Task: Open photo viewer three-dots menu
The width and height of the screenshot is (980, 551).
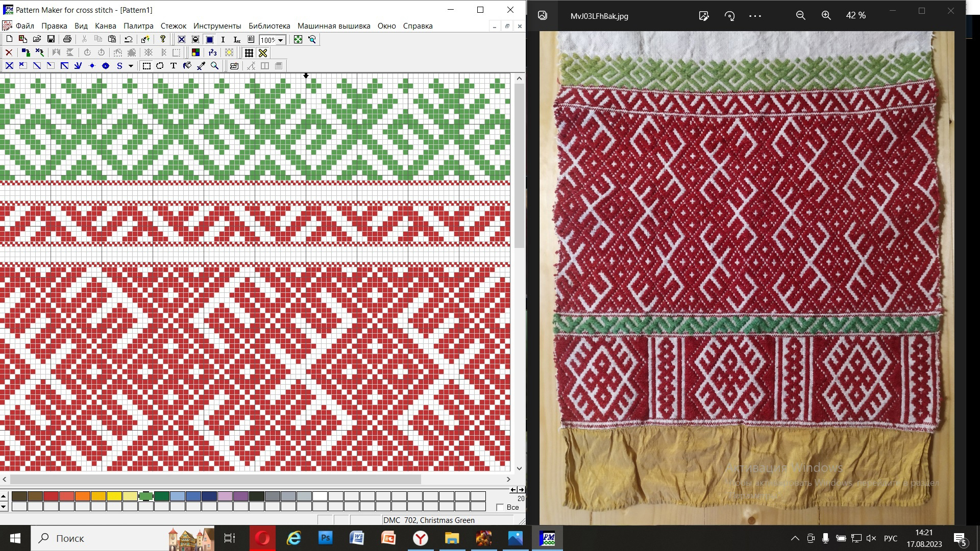Action: click(755, 16)
